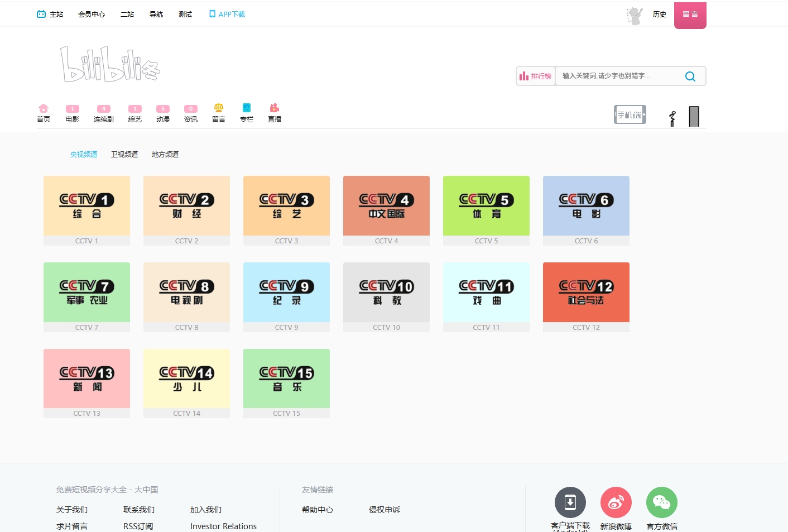Open the CCTV 8 电视剧 channel thumbnail
The width and height of the screenshot is (788, 532).
[x=186, y=292]
